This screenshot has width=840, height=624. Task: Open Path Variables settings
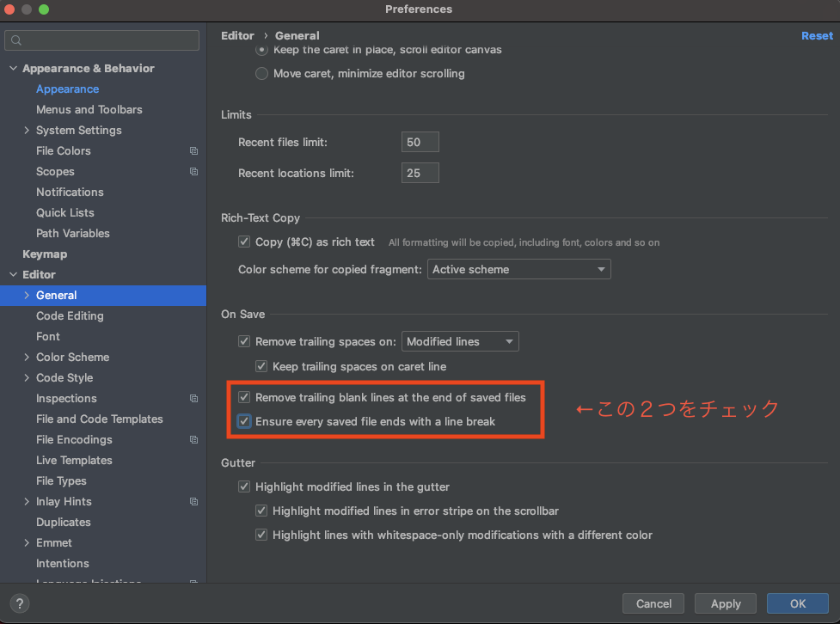click(72, 234)
